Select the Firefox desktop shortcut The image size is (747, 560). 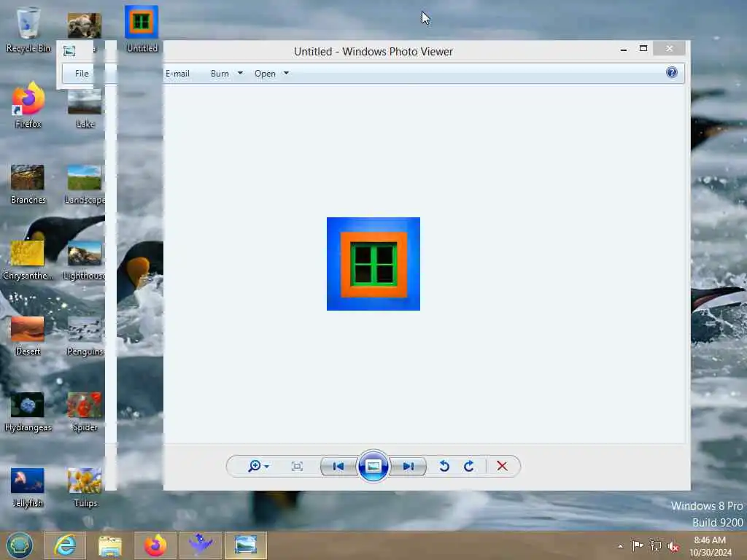(28, 105)
